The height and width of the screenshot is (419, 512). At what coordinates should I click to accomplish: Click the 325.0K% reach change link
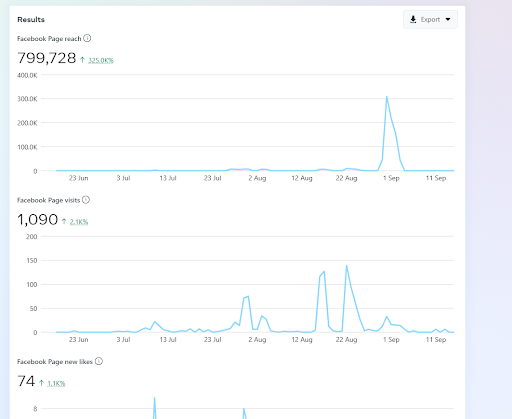tap(101, 60)
